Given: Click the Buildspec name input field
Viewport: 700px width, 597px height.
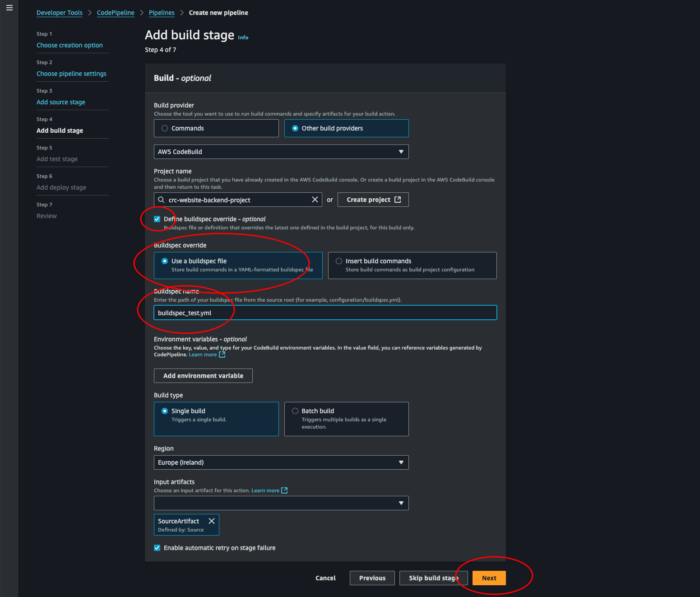Looking at the screenshot, I should pos(325,313).
